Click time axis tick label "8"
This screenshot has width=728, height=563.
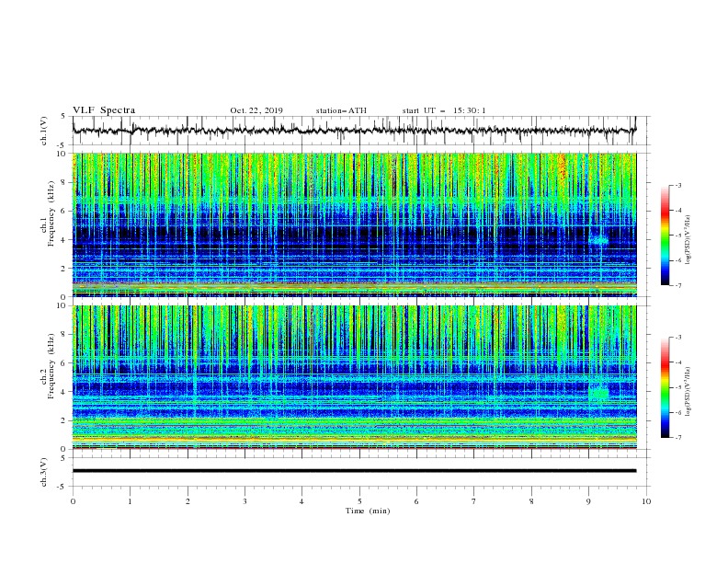tap(531, 501)
